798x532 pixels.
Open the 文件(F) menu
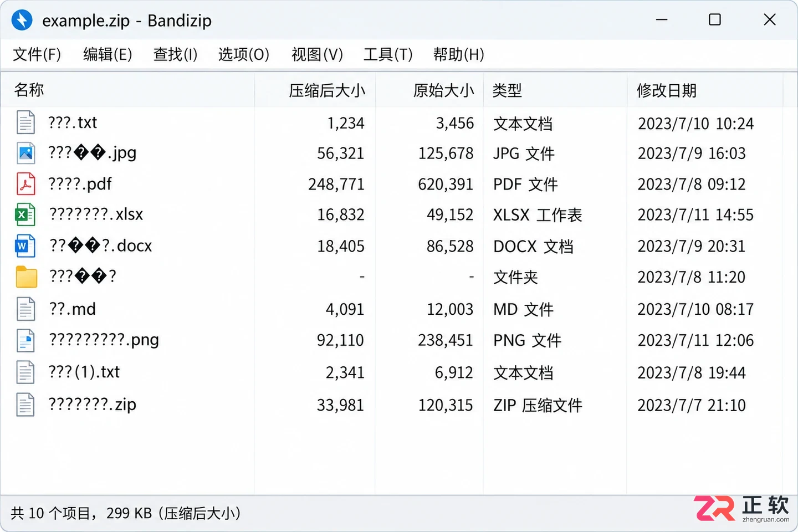37,54
